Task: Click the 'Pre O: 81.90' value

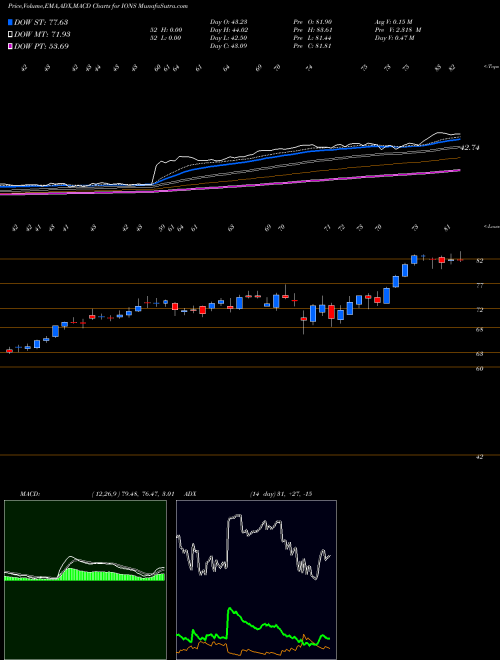Action: (x=312, y=22)
